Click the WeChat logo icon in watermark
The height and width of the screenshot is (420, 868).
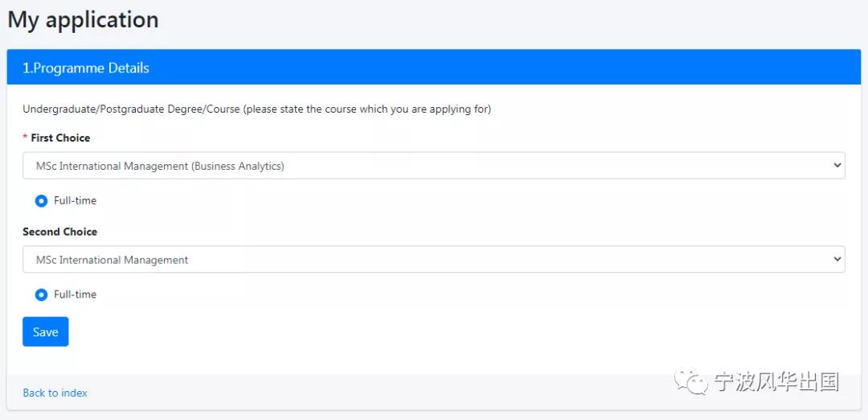click(691, 382)
